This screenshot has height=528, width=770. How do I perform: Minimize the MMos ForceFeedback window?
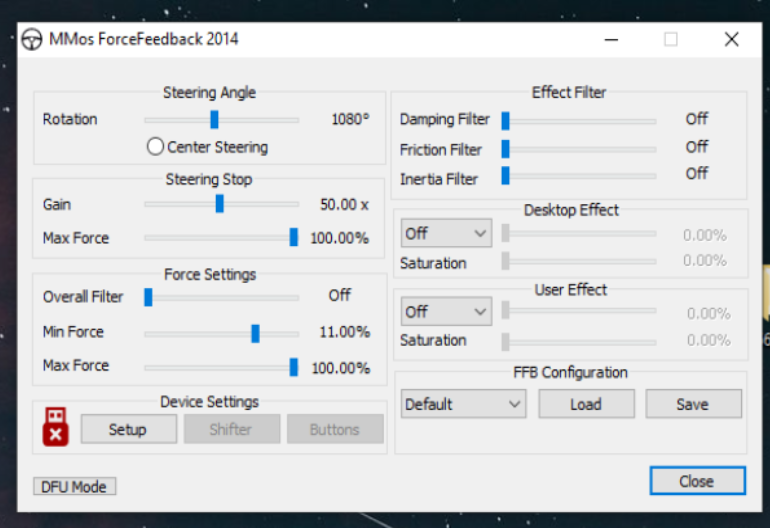pos(610,40)
